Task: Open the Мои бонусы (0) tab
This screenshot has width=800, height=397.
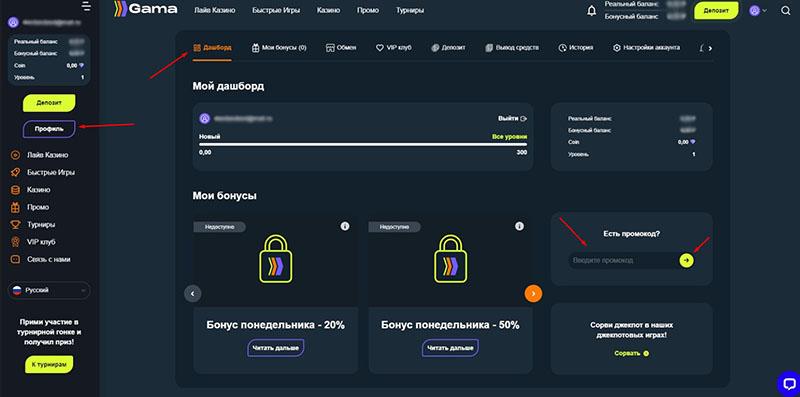Action: pos(279,47)
